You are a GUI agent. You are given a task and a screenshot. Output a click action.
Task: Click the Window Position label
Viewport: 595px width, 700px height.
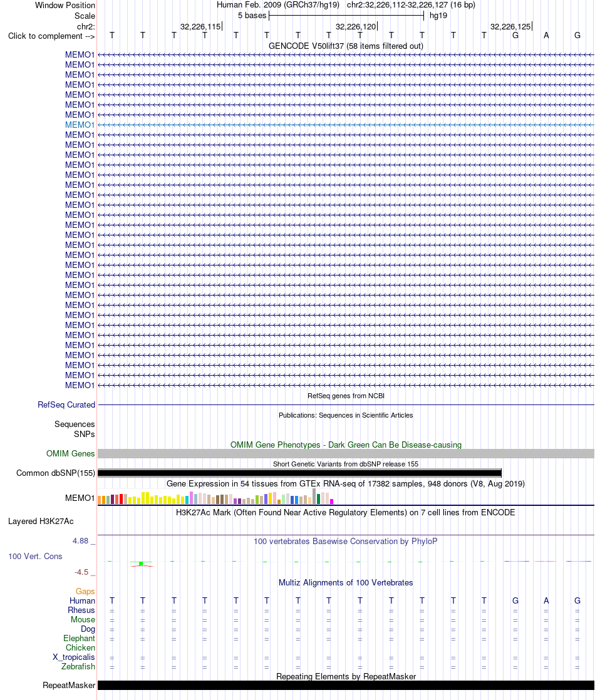pyautogui.click(x=65, y=6)
